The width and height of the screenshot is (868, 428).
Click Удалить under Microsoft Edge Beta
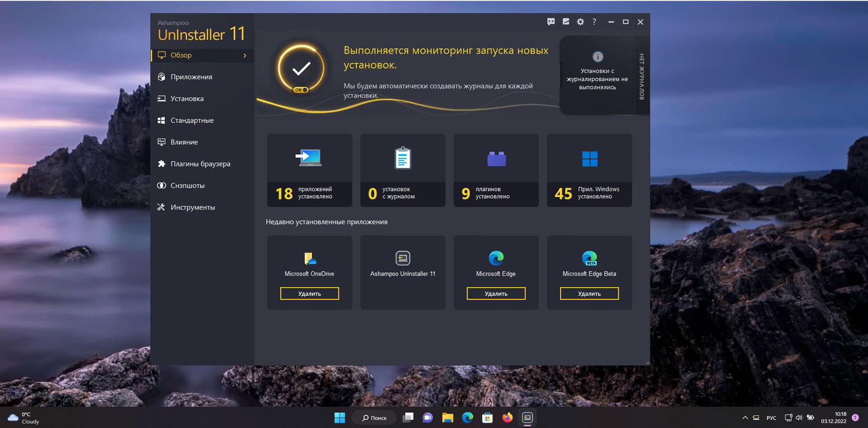[589, 294]
